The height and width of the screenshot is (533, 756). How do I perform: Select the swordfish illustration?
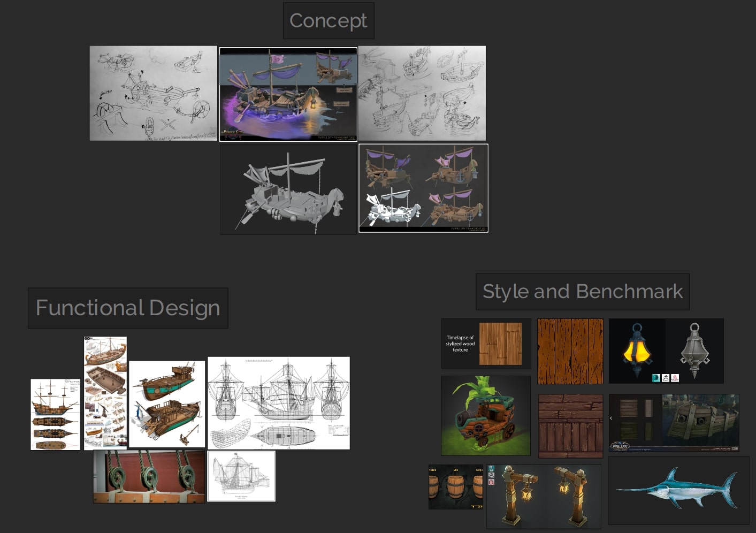pyautogui.click(x=678, y=490)
